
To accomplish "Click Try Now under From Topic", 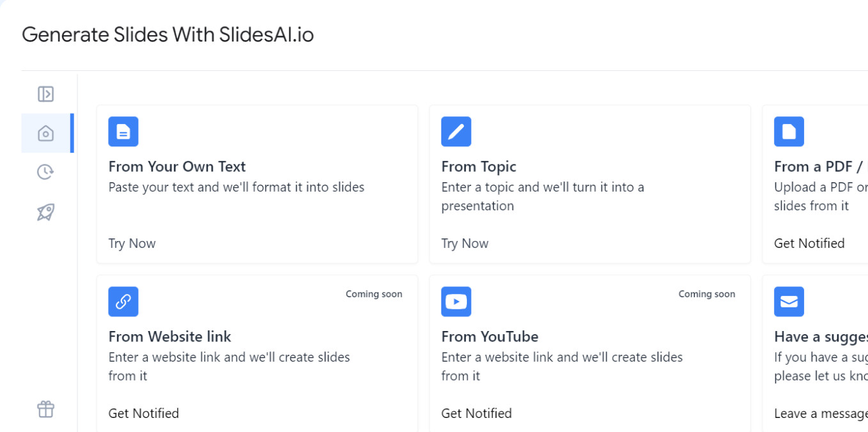I will pyautogui.click(x=465, y=243).
